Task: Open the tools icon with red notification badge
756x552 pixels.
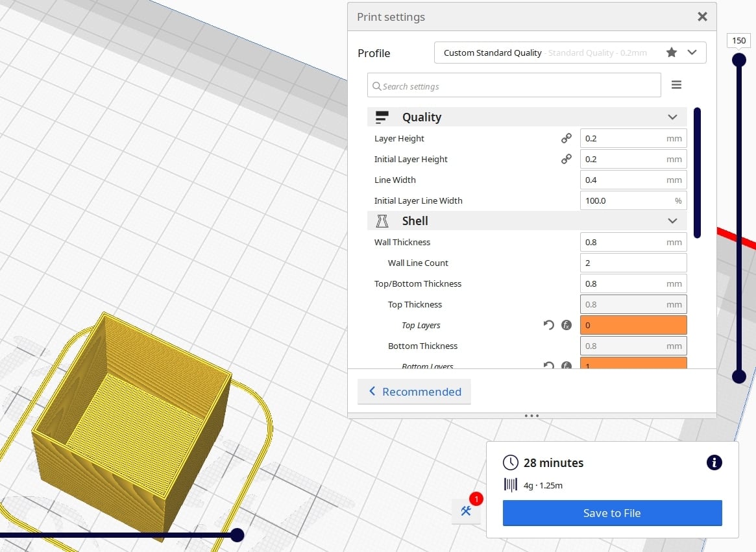Action: pyautogui.click(x=466, y=510)
